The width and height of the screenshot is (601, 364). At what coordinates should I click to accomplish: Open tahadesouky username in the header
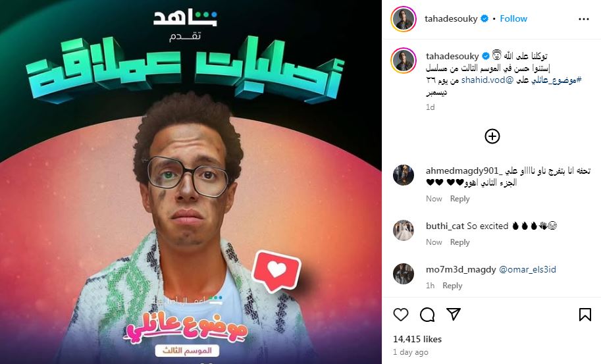coord(451,19)
